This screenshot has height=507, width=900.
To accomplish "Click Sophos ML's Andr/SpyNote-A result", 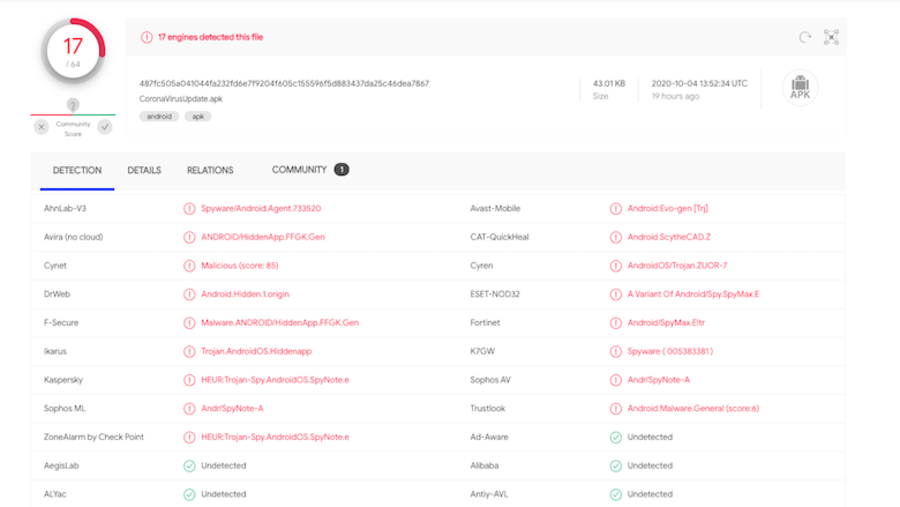I will pos(232,408).
